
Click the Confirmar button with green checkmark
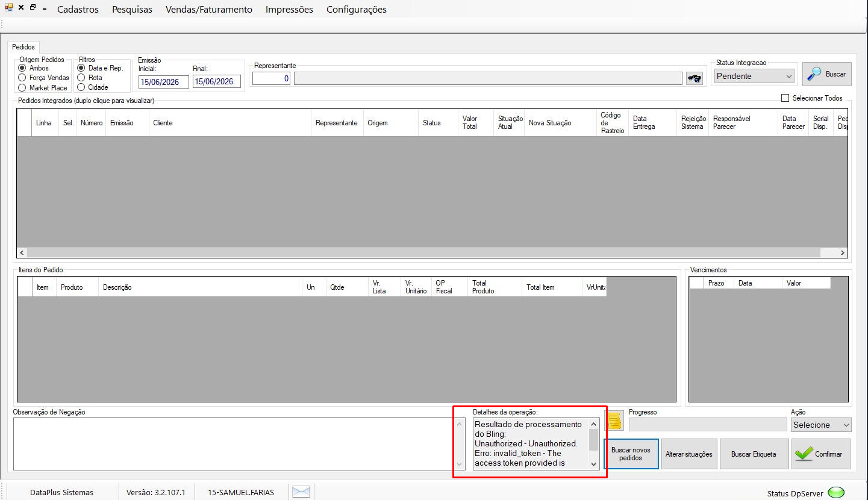point(821,454)
